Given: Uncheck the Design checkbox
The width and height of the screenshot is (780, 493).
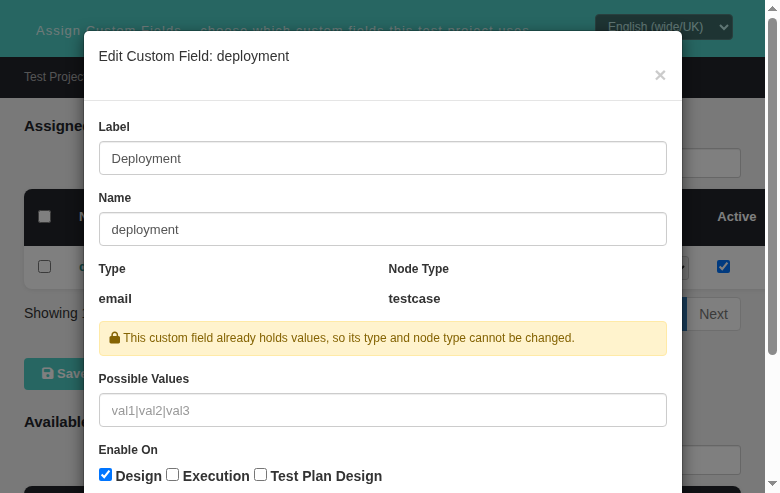Looking at the screenshot, I should [x=105, y=475].
